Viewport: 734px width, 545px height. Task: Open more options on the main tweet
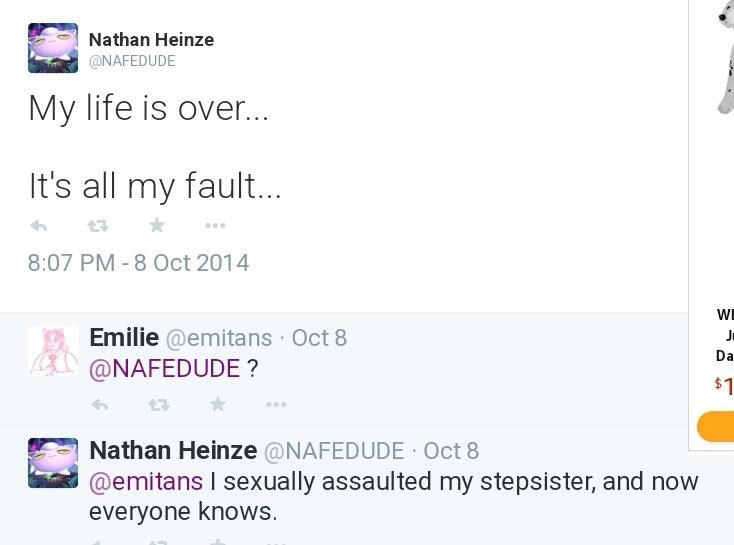(x=215, y=226)
